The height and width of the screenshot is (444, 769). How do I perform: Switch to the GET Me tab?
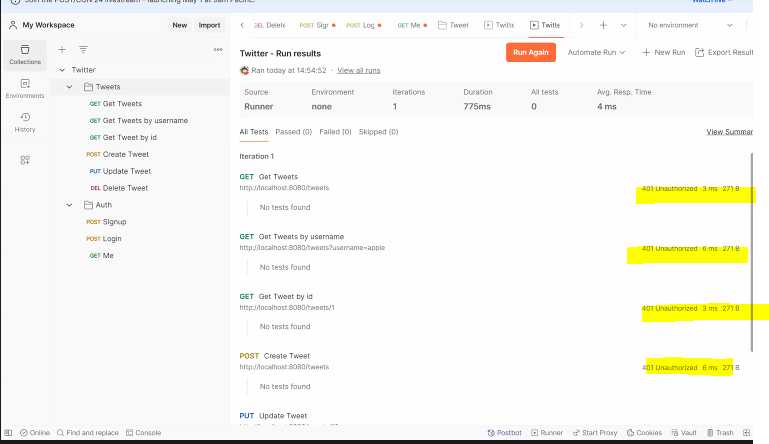click(412, 25)
